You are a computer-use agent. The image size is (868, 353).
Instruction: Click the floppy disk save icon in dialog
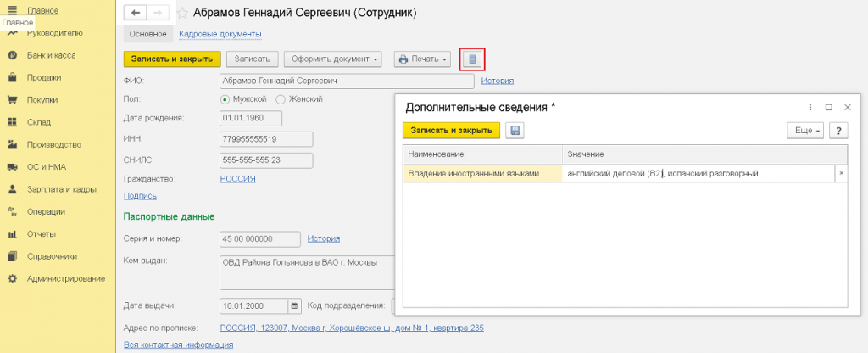coord(515,131)
